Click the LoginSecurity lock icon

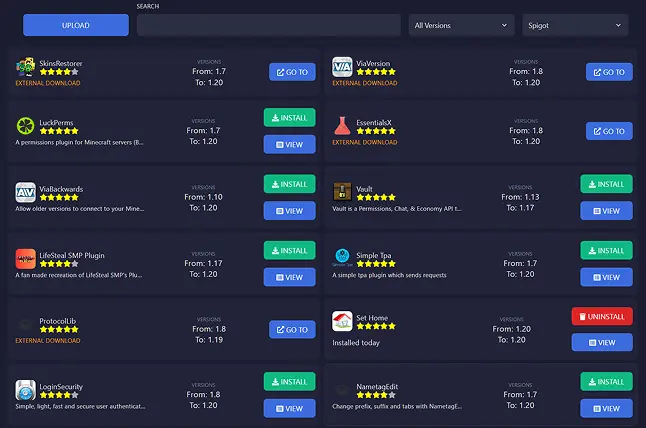pos(25,390)
